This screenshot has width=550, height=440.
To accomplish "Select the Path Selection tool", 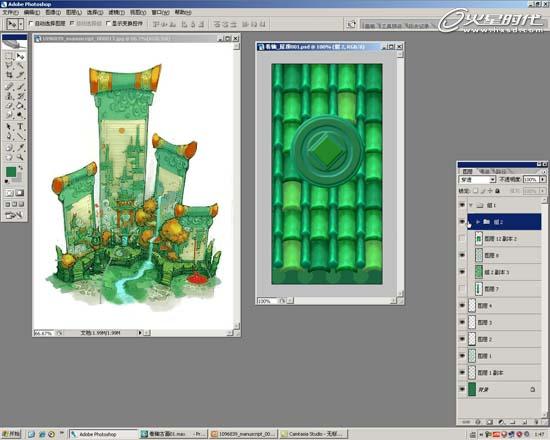I will point(9,127).
